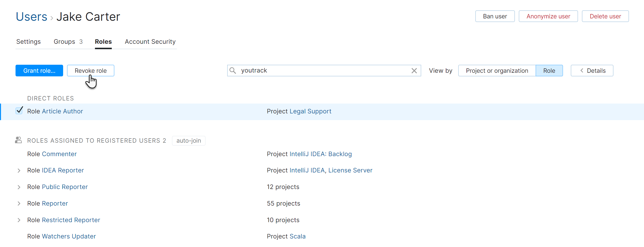The height and width of the screenshot is (247, 644).
Task: Clear the youtrack search text
Action: (x=414, y=71)
